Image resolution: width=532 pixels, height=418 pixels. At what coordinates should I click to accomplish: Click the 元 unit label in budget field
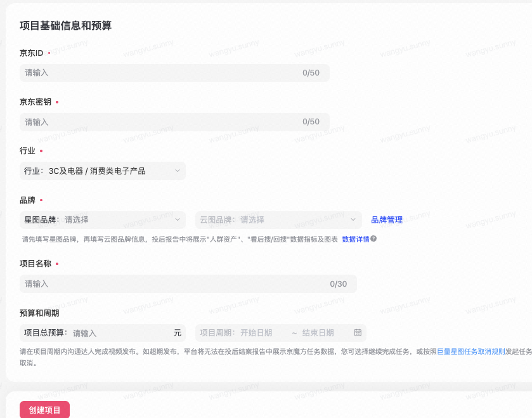178,333
